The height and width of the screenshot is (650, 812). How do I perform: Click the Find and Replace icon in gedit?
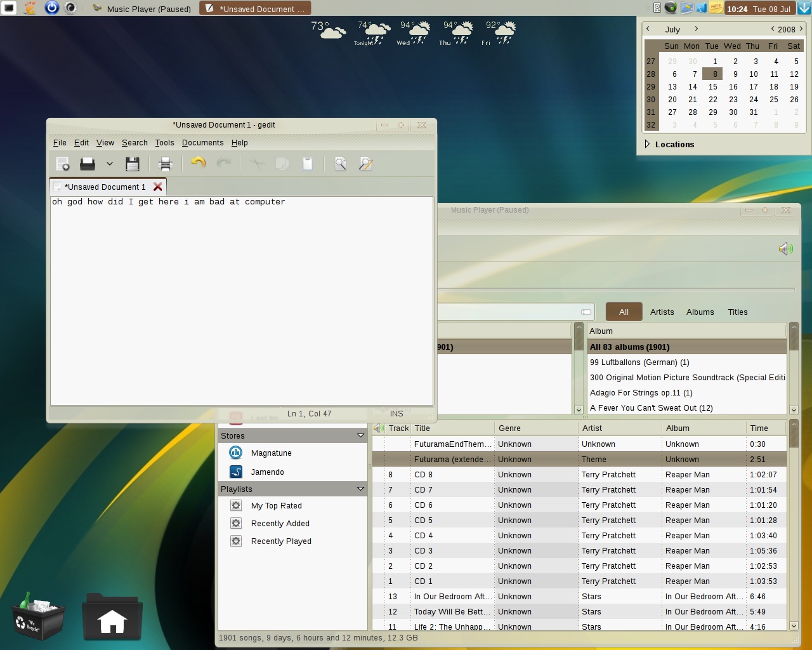point(365,164)
